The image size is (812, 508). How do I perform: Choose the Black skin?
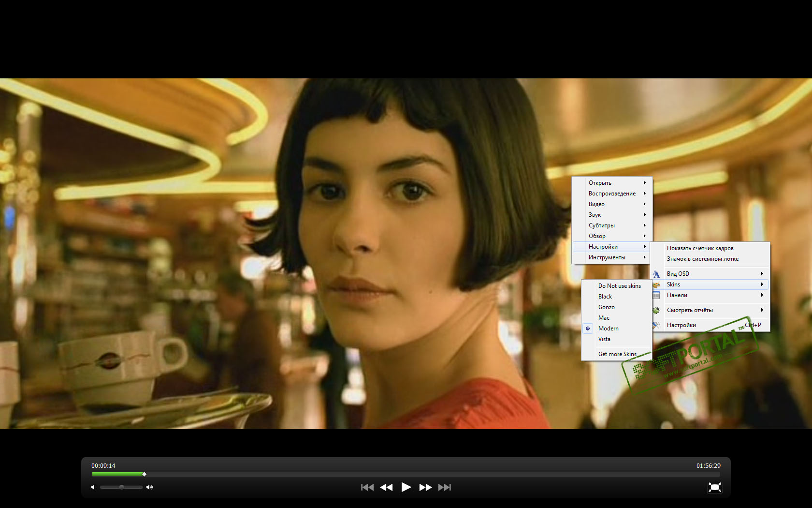click(617, 297)
